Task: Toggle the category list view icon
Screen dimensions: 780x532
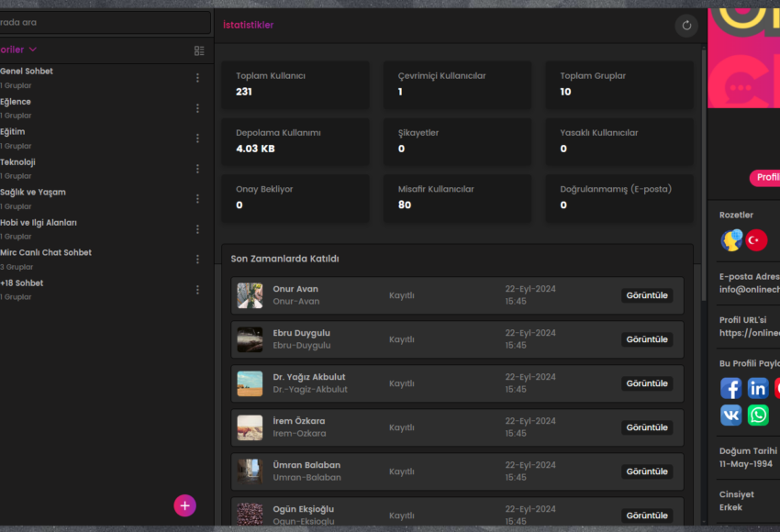Action: coord(199,50)
